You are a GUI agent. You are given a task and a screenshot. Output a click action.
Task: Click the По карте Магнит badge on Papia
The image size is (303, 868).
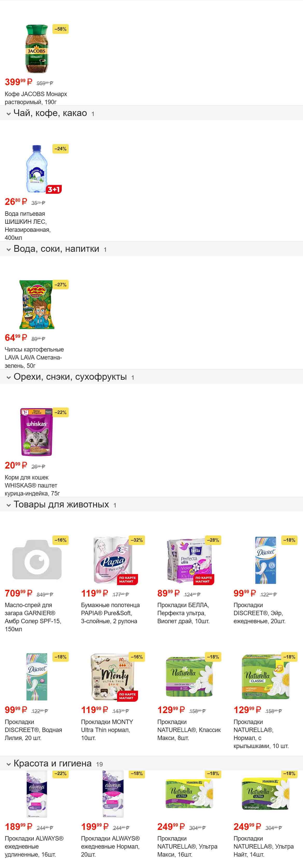tap(127, 579)
